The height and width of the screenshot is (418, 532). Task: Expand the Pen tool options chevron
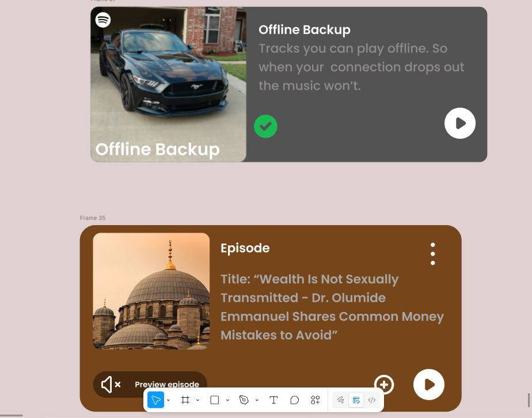(257, 400)
